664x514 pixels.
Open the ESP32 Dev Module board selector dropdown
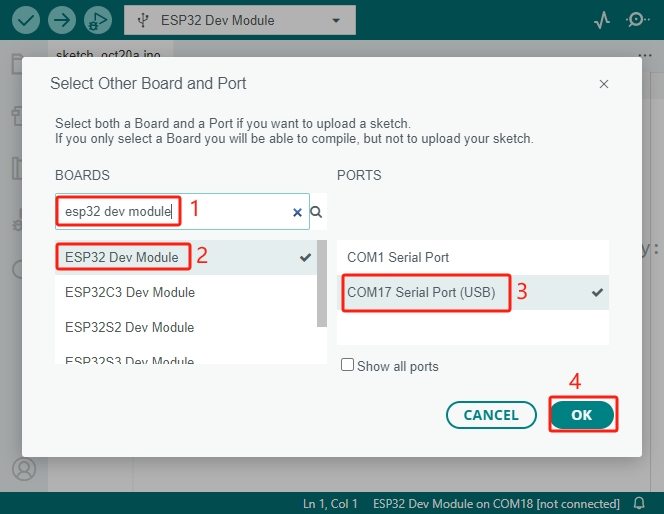click(x=240, y=20)
